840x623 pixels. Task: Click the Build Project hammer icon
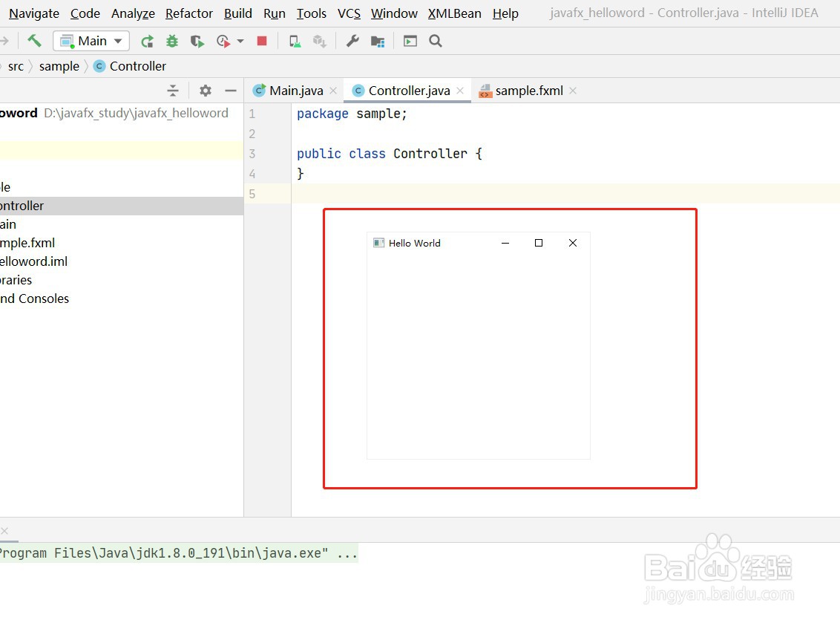click(x=33, y=41)
